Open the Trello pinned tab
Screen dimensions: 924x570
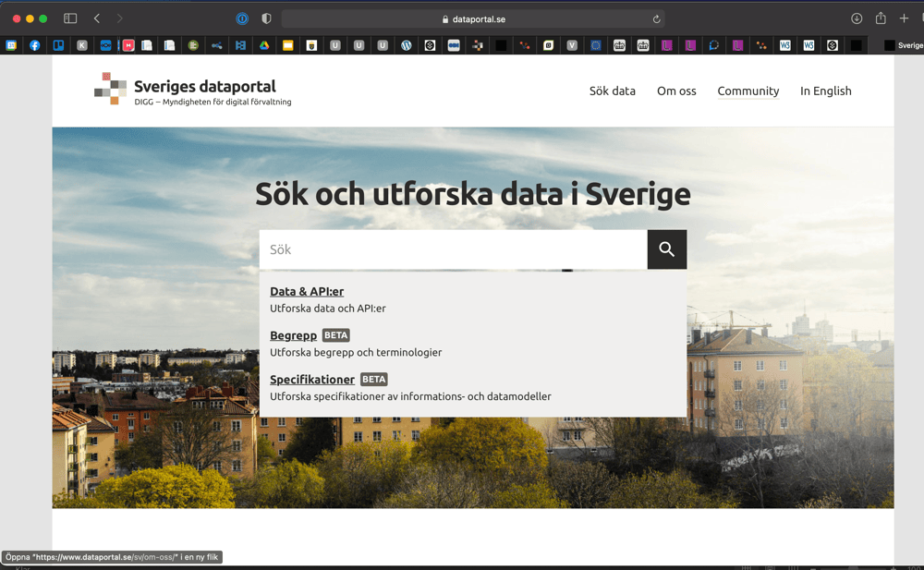point(58,45)
